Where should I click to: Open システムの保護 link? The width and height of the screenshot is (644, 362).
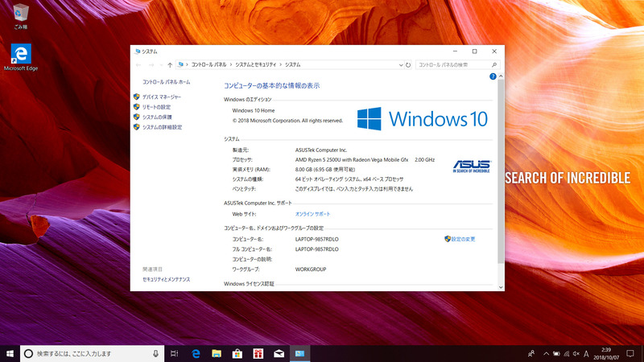(x=157, y=117)
